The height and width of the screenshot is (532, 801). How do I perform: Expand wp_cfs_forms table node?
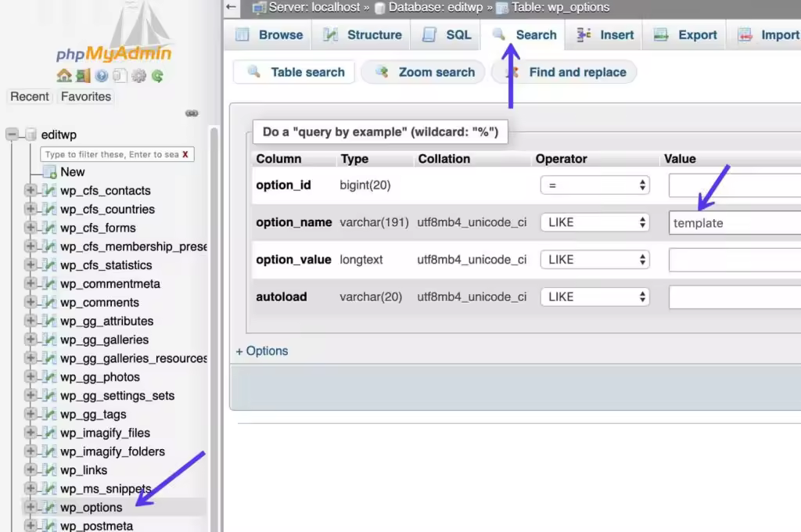(31, 228)
